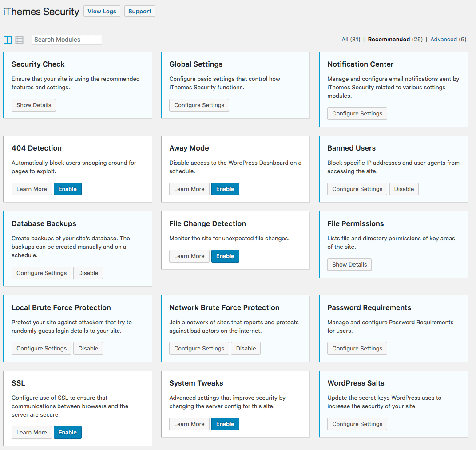Switch to grid view icon
The image size is (476, 450).
tap(8, 40)
